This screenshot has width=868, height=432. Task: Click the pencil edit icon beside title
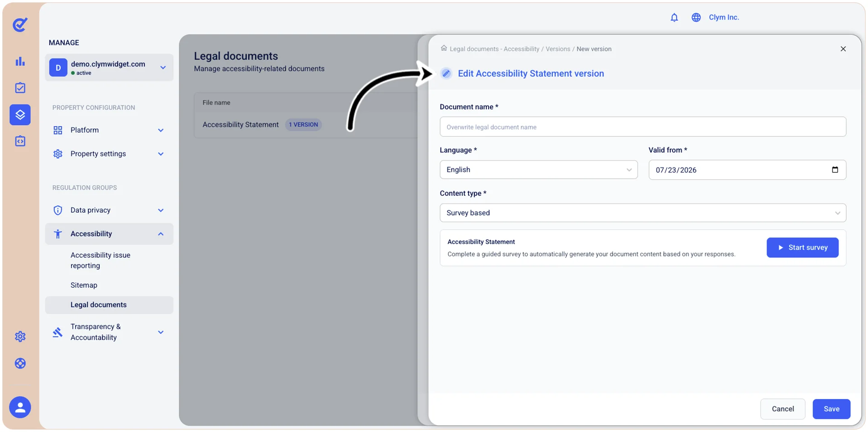point(446,73)
